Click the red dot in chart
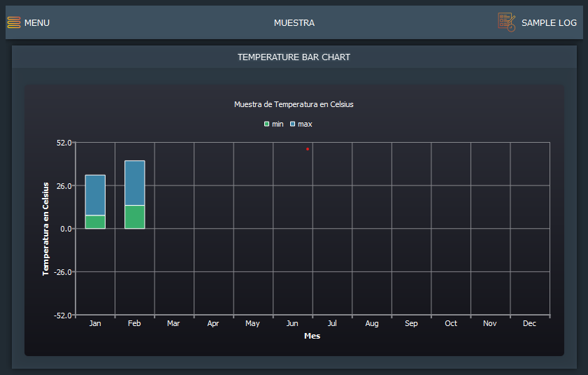Image resolution: width=588 pixels, height=375 pixels. 307,149
